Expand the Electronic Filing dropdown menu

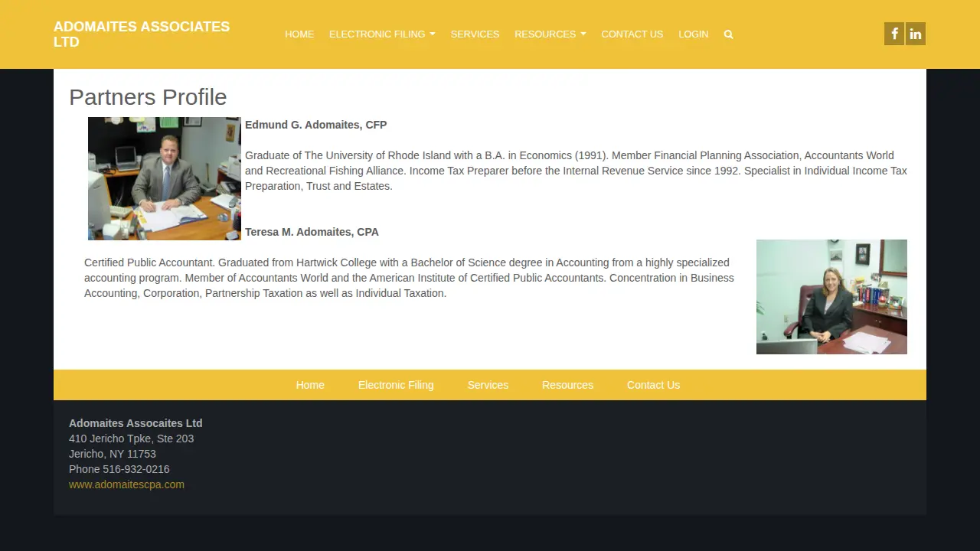382,34
